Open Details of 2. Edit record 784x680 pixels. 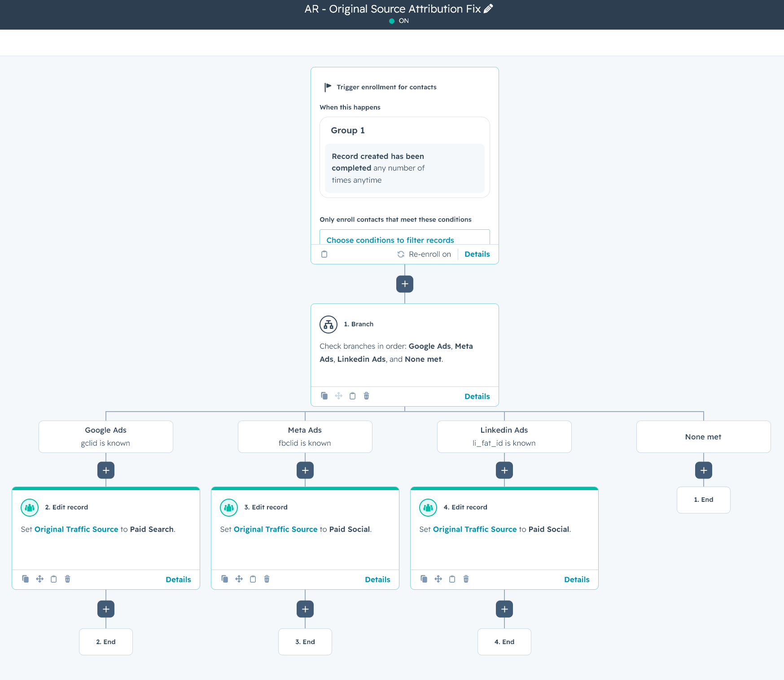(178, 579)
